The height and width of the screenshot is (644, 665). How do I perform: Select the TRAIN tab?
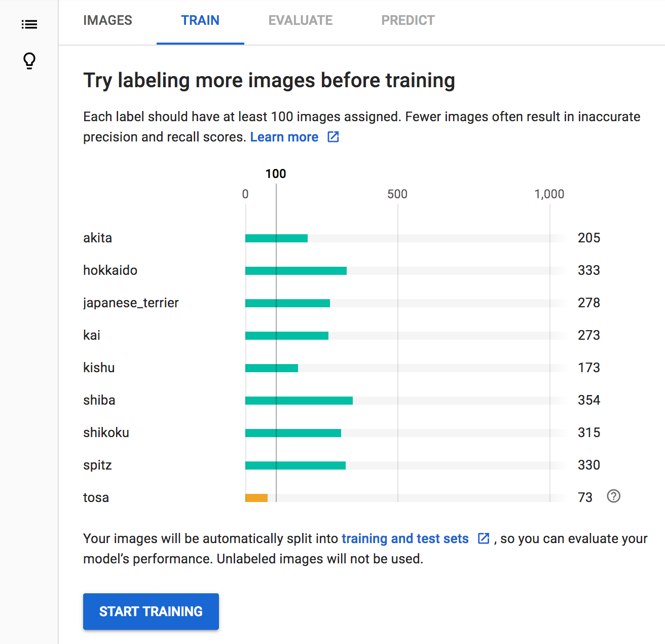[x=200, y=21]
